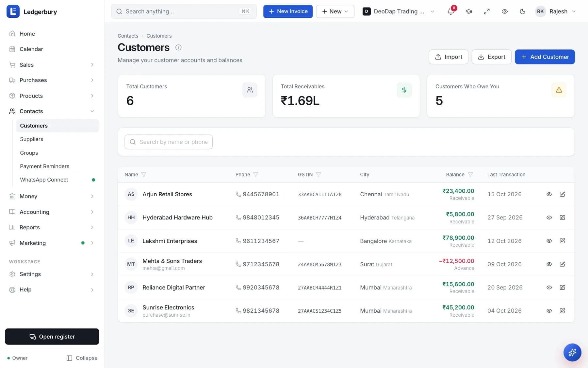This screenshot has height=368, width=588.
Task: Click the Export button
Action: (x=491, y=57)
